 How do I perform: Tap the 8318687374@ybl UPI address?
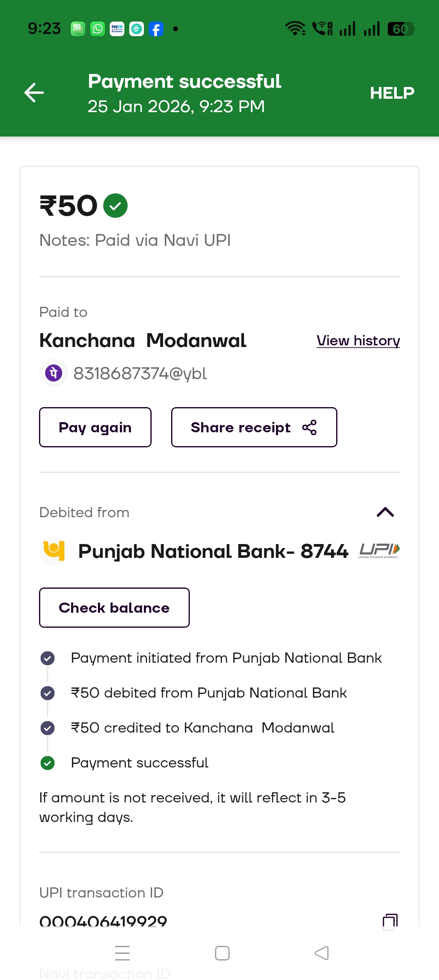coord(140,373)
